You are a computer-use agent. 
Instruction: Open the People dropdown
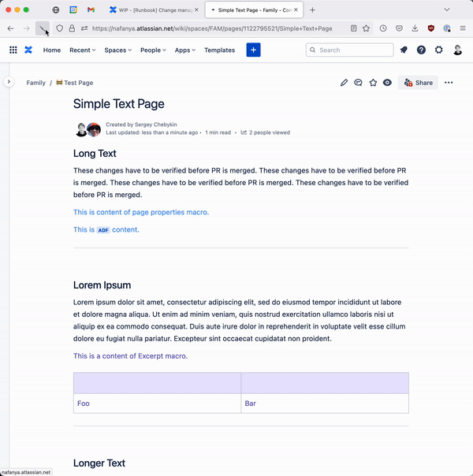click(153, 50)
